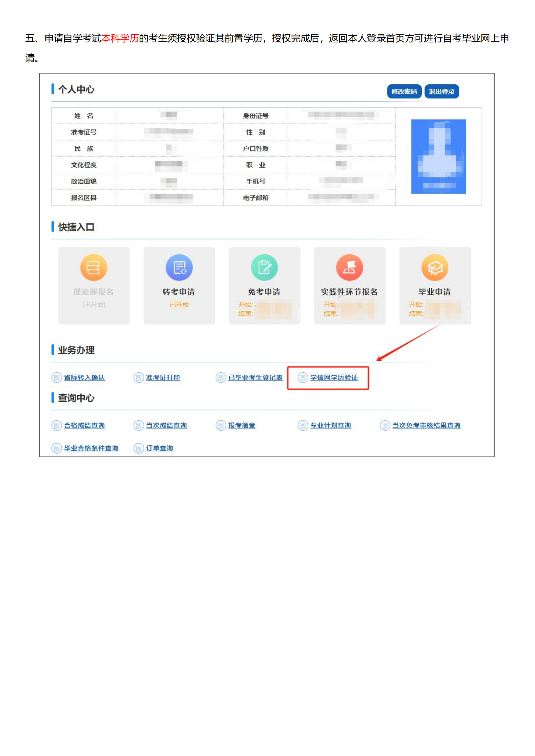Open the 报考简章 link

(x=242, y=425)
